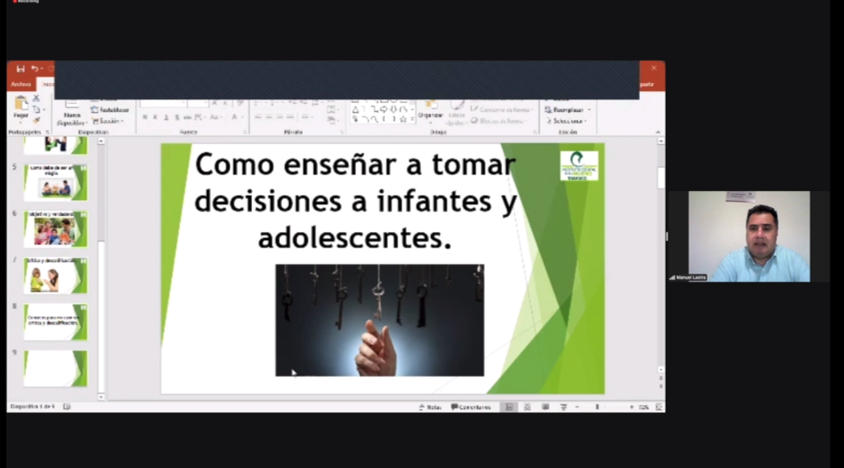
Task: Clear all text formatting
Action: (x=240, y=103)
